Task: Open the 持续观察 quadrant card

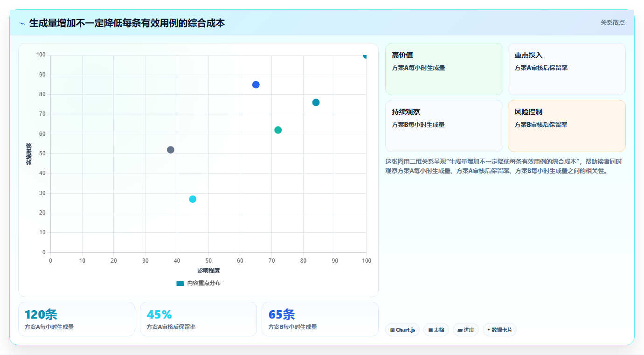Action: click(x=444, y=126)
